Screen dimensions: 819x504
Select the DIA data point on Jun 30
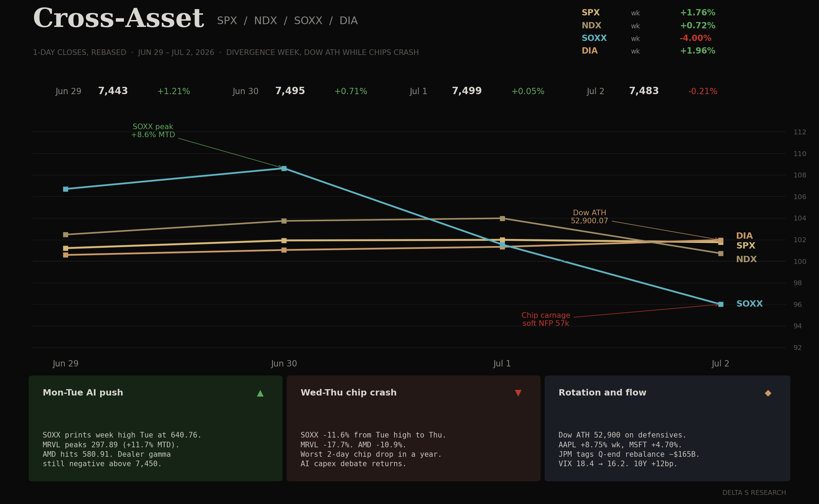284,250
